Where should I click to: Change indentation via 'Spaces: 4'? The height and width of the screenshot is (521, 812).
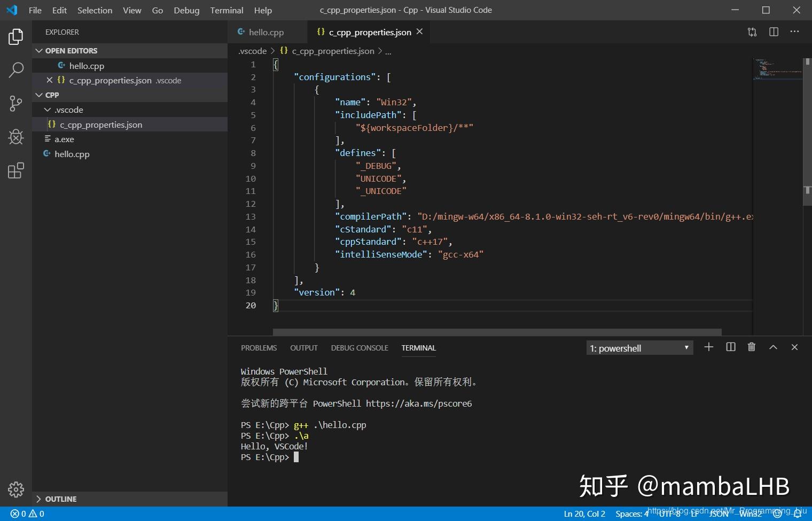pyautogui.click(x=631, y=513)
